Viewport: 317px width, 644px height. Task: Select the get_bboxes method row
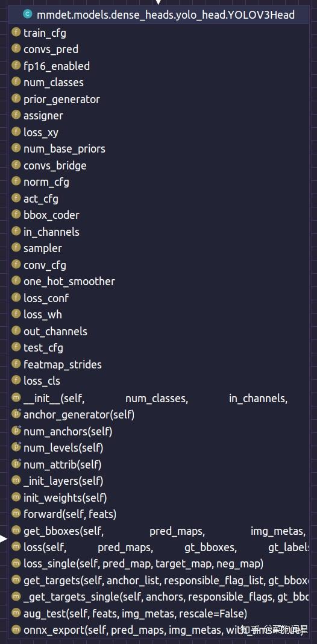click(158, 530)
